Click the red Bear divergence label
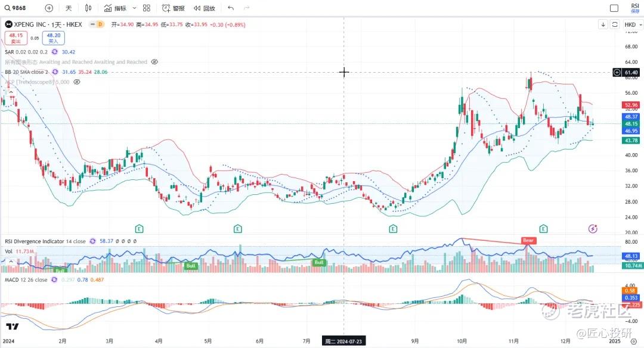644x348 pixels. tap(528, 241)
